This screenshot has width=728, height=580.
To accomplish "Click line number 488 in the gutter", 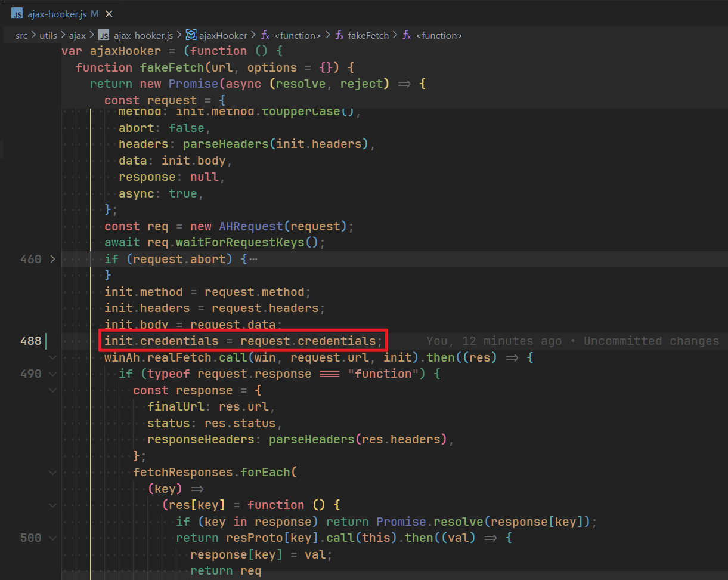I will tap(30, 341).
